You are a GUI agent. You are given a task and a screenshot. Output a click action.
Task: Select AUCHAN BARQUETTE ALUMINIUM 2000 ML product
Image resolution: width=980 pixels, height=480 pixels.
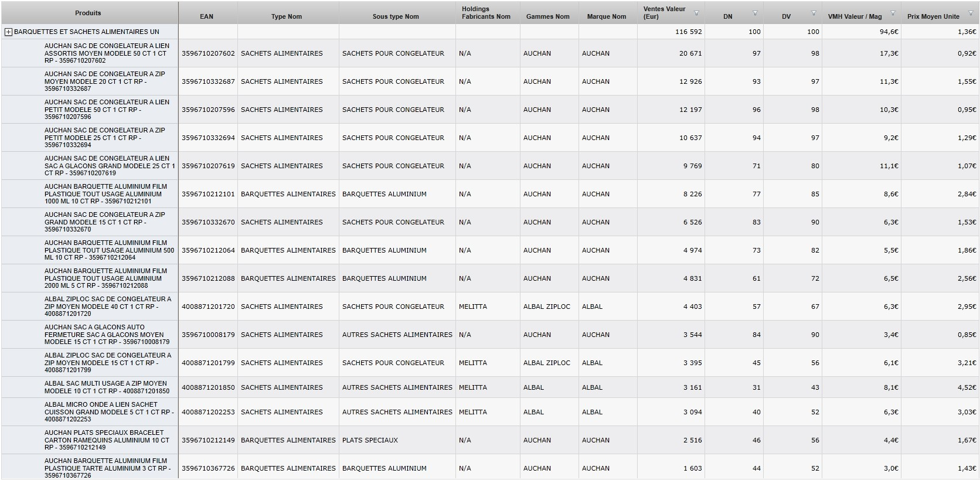pyautogui.click(x=106, y=278)
